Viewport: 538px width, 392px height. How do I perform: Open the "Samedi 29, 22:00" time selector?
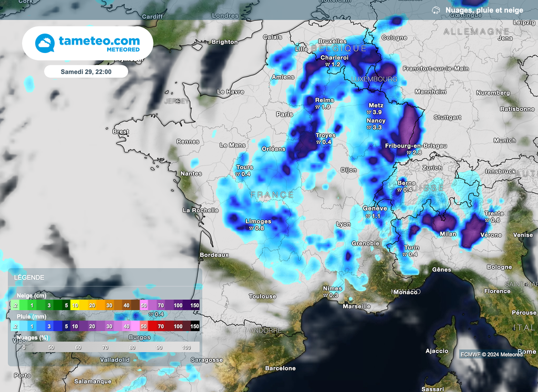click(x=86, y=71)
